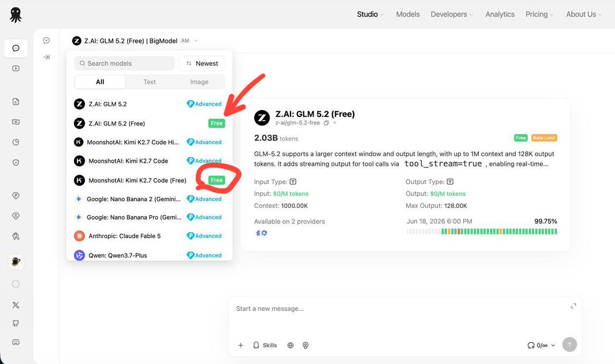Expand the Pricing dropdown
This screenshot has height=364, width=615.
click(539, 14)
